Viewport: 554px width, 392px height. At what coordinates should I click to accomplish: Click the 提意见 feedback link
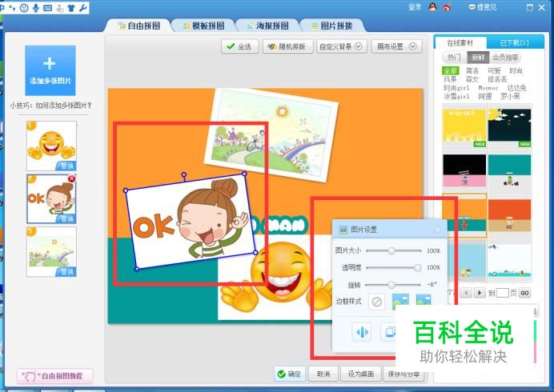[482, 7]
